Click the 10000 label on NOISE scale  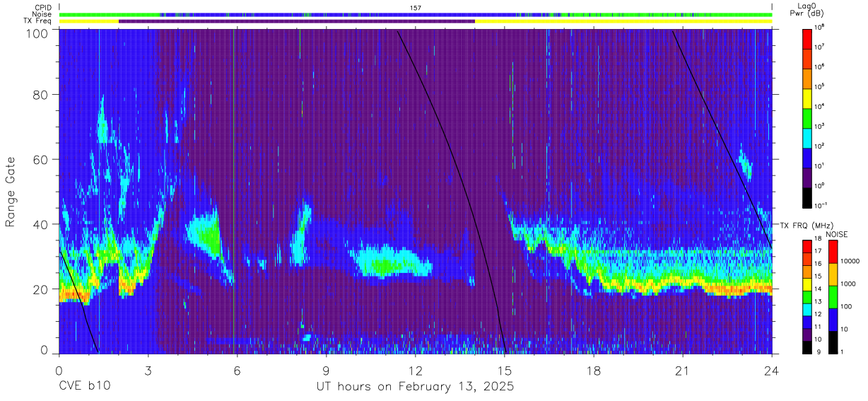tap(850, 262)
